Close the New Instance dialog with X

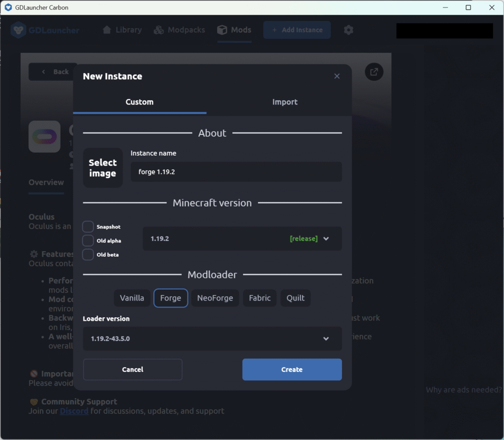pyautogui.click(x=337, y=76)
